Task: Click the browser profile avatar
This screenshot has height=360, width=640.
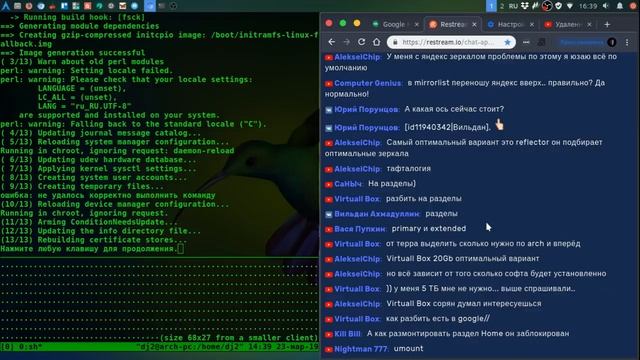Action: point(611,42)
